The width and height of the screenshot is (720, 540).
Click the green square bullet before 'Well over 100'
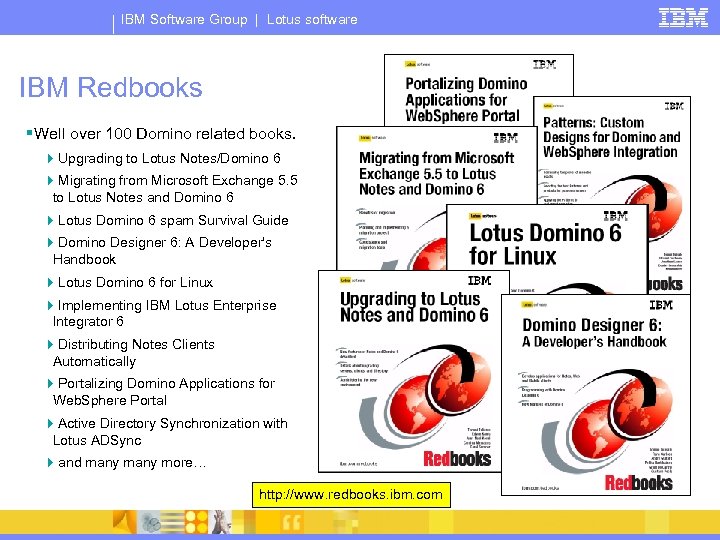[x=29, y=133]
